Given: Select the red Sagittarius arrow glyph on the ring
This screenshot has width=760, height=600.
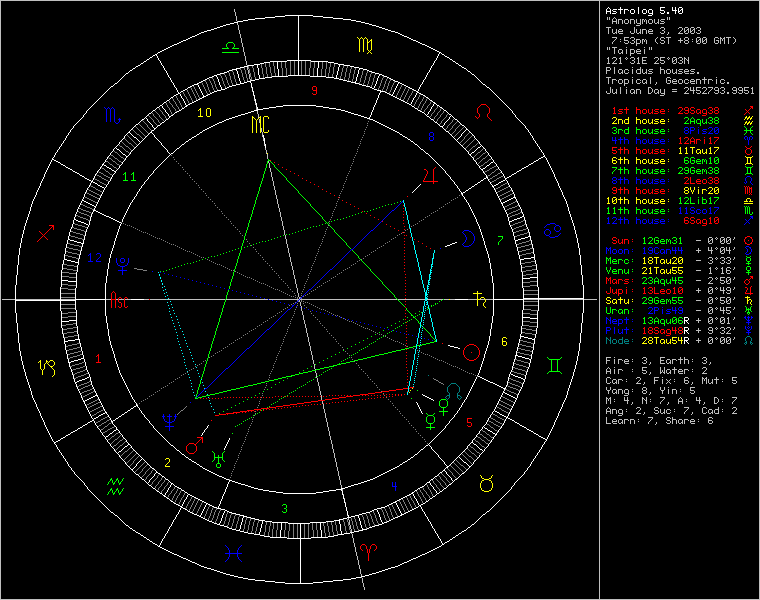Looking at the screenshot, I should pyautogui.click(x=45, y=233).
